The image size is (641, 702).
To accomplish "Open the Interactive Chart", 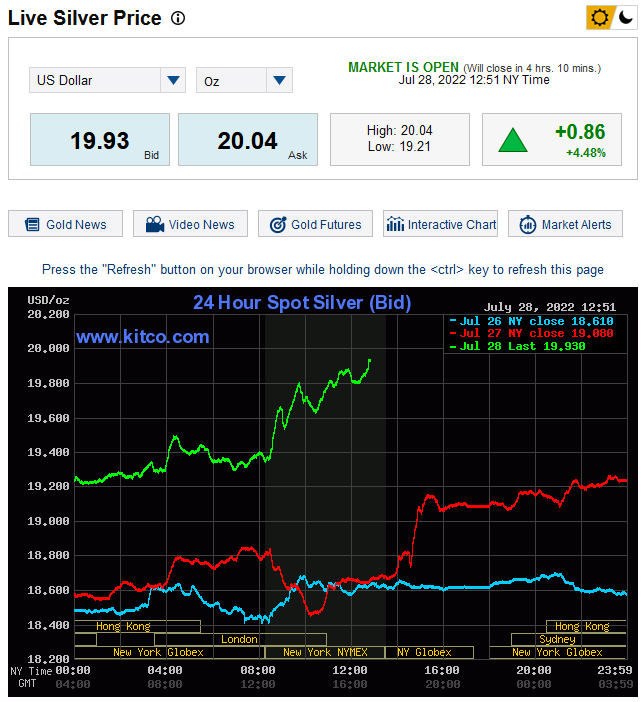I will click(440, 224).
